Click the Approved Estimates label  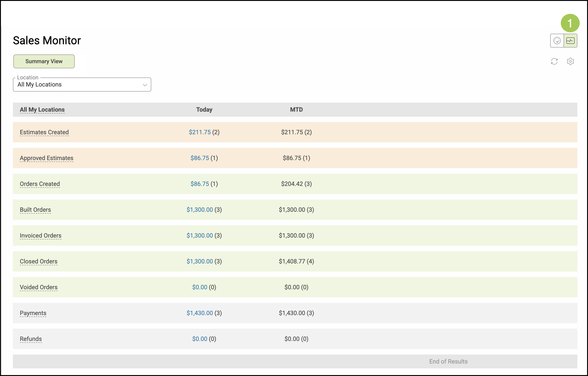46,158
